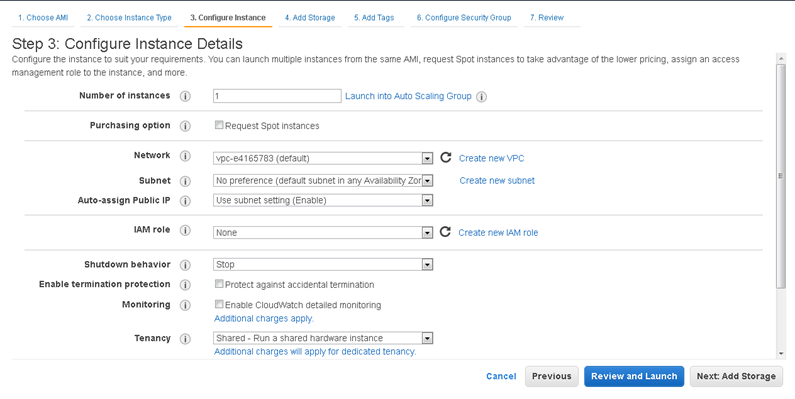The image size is (795, 399).
Task: Click the info icon next to Purchasing option
Action: tap(185, 126)
